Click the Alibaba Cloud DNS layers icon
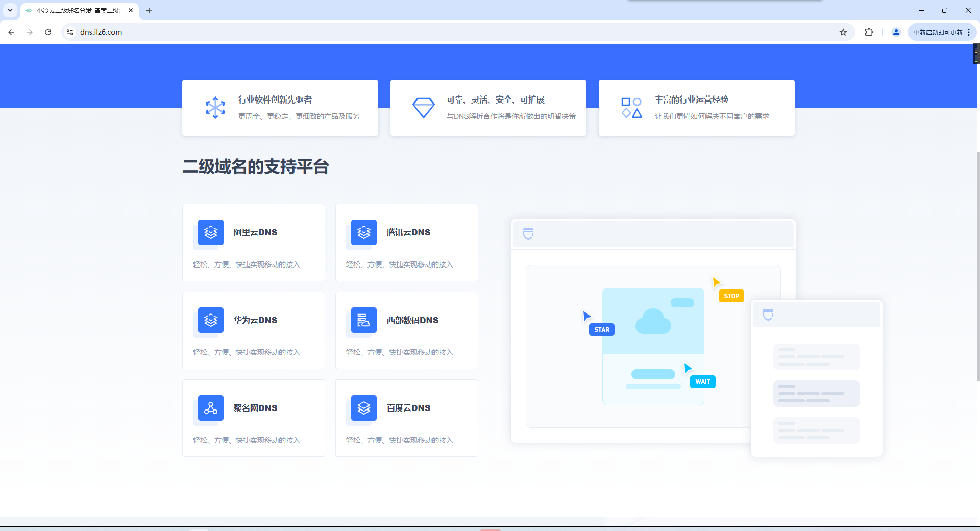 pyautogui.click(x=211, y=232)
